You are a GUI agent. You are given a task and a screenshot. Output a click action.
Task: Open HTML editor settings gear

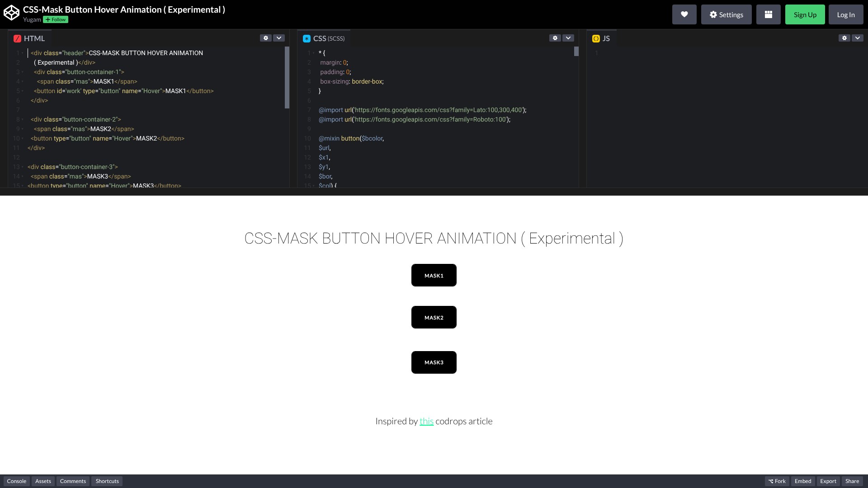(266, 38)
